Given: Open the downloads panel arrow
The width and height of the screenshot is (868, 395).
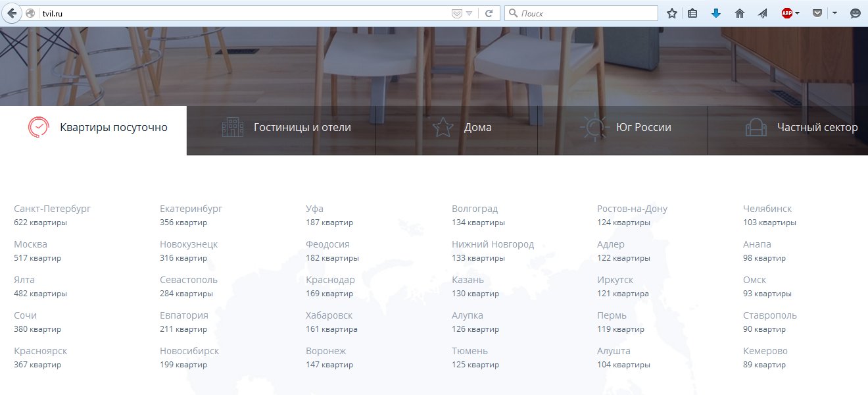Looking at the screenshot, I should (x=716, y=13).
